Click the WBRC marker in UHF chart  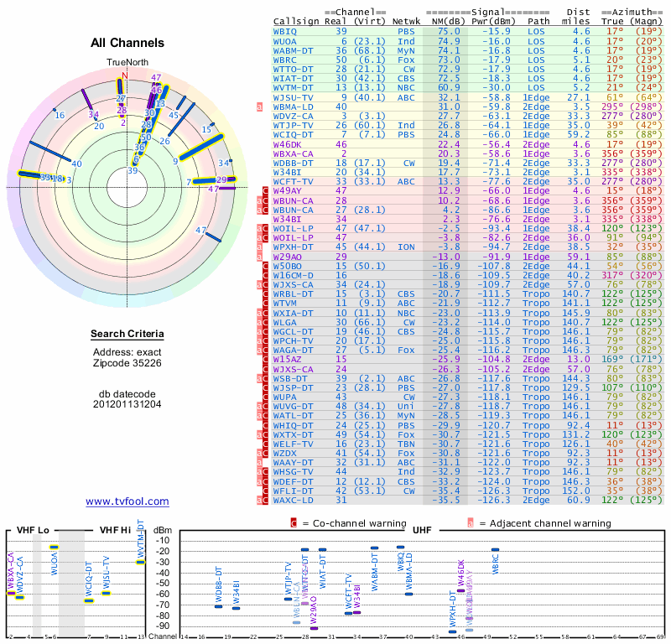coord(495,550)
